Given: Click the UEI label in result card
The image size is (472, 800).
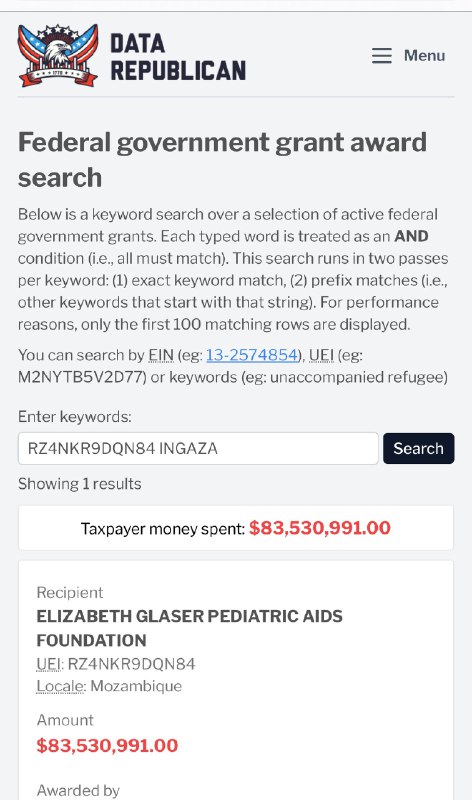Looking at the screenshot, I should (49, 664).
